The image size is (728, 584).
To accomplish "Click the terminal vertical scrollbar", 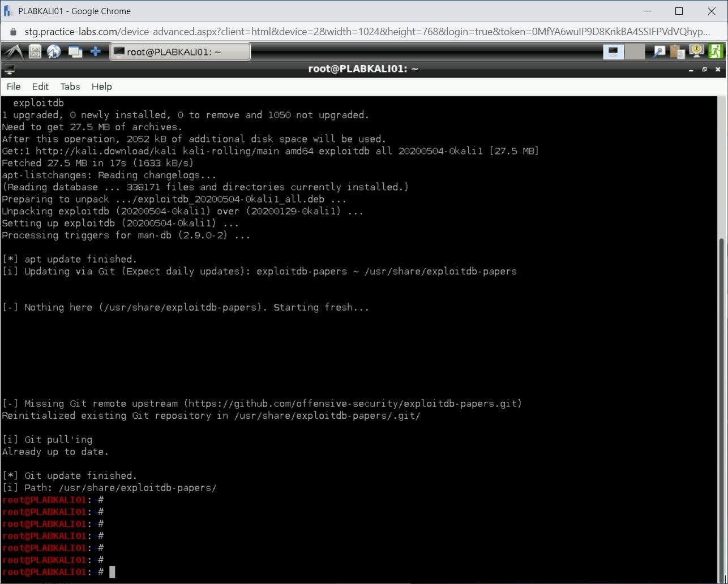I will coord(722,396).
